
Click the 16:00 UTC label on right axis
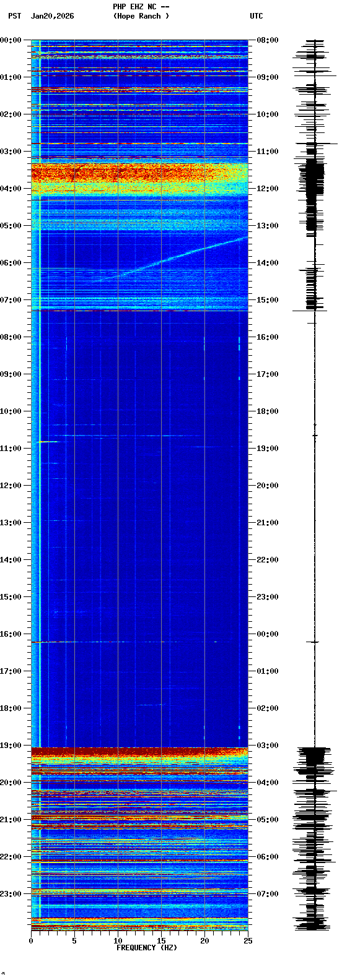[x=268, y=337]
